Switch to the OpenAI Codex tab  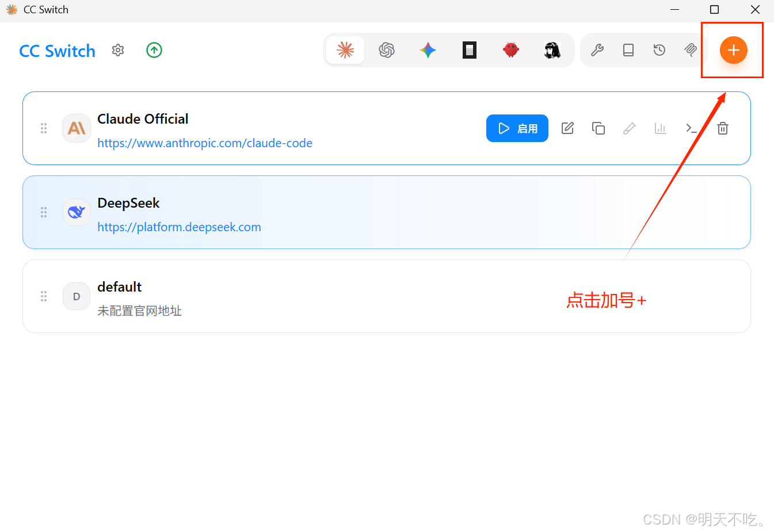click(x=387, y=50)
